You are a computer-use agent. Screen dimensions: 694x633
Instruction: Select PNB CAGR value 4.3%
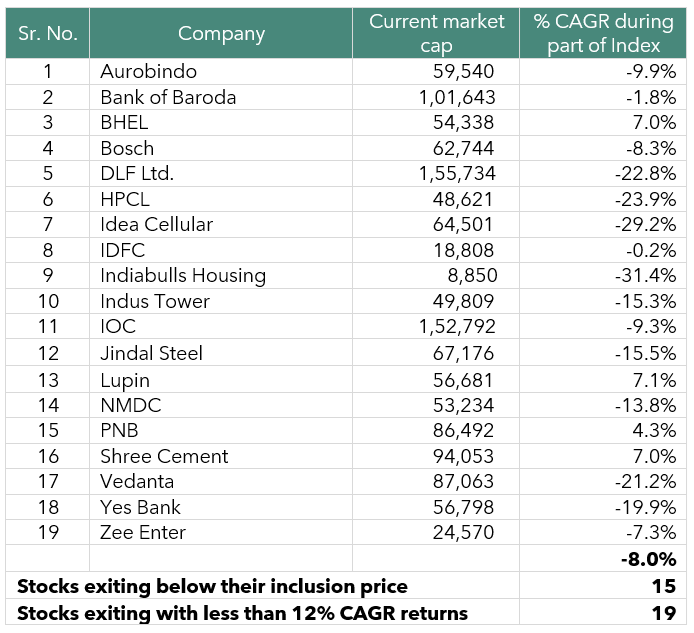(654, 430)
